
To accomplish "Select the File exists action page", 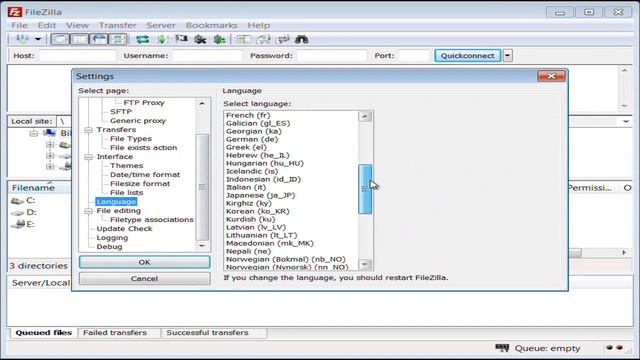I will pyautogui.click(x=143, y=148).
